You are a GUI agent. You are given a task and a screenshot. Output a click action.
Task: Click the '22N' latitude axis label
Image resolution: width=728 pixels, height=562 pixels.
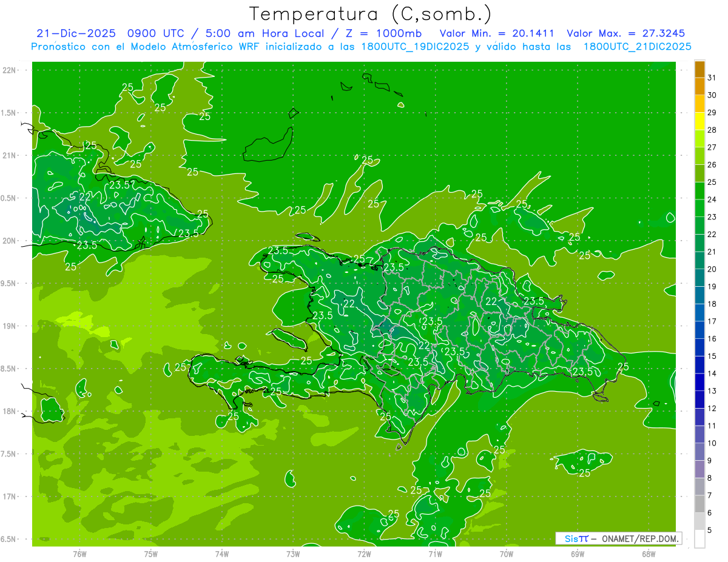(10, 70)
